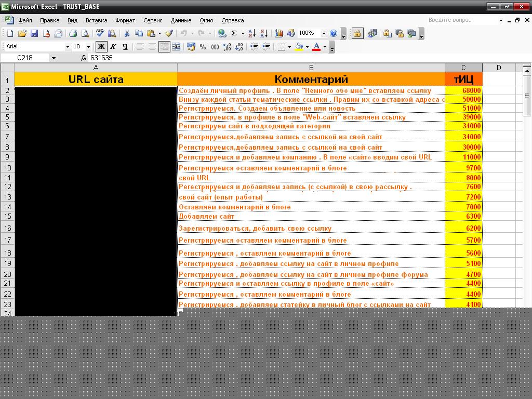
Task: Click Protect and Share Workbook icon
Action: click(x=411, y=33)
